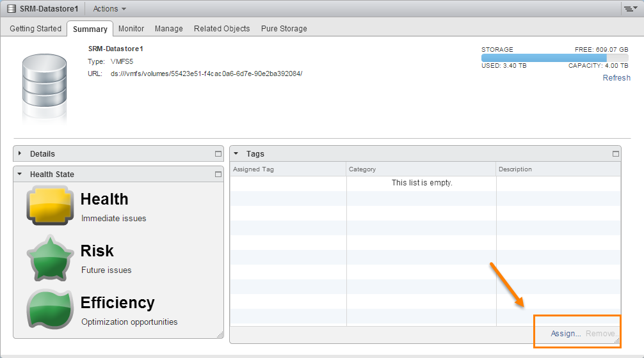
Task: Click the 'FREE: 609.07 GB' value
Action: click(601, 49)
